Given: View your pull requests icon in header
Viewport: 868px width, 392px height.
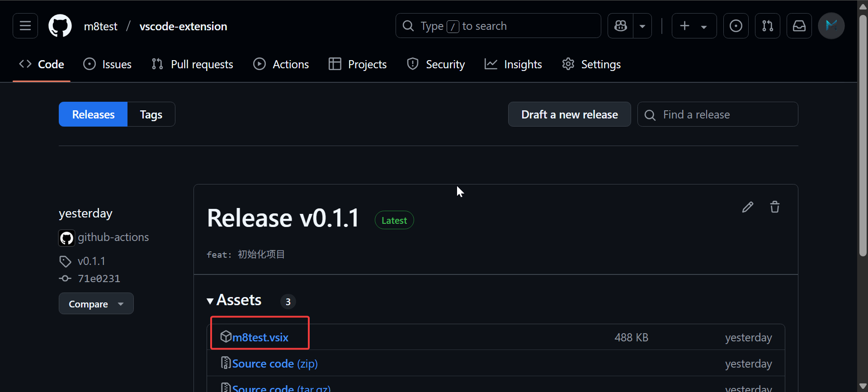Looking at the screenshot, I should click(x=768, y=26).
